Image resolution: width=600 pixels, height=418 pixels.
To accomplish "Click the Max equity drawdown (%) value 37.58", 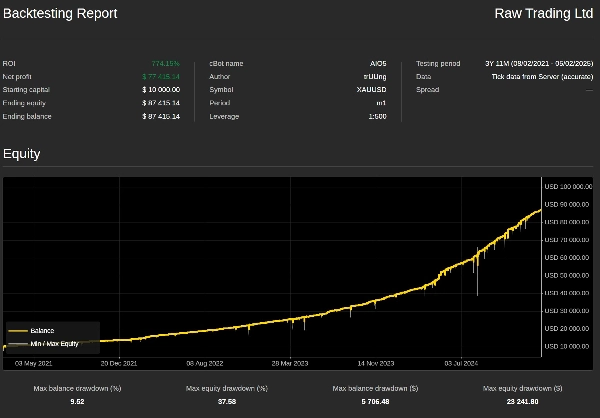I will [x=227, y=401].
